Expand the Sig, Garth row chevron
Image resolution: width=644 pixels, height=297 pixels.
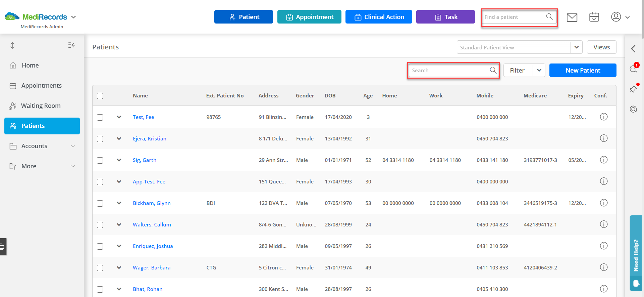click(x=119, y=160)
